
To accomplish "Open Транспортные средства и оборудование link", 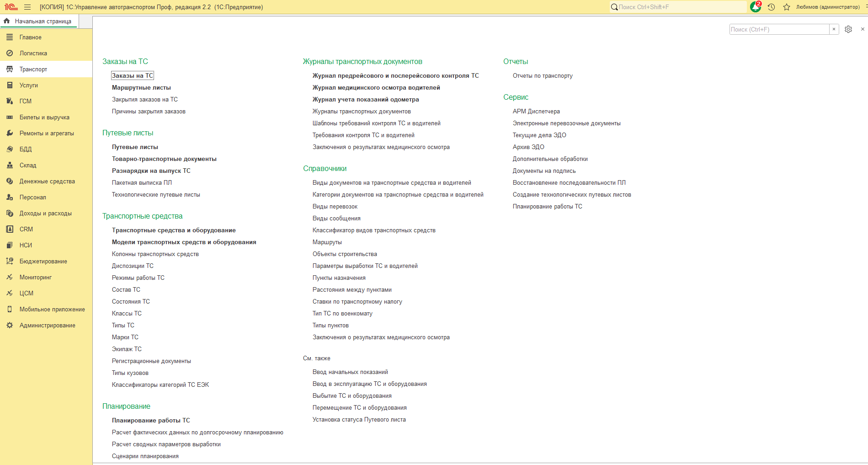I will pyautogui.click(x=174, y=230).
